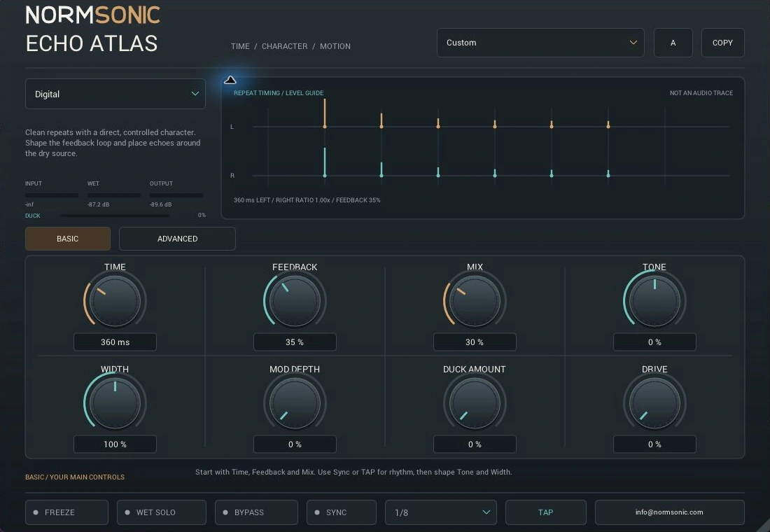Click the REPEAT TIMING / LEVEL GUIDE label
The height and width of the screenshot is (532, 770).
[x=279, y=93]
